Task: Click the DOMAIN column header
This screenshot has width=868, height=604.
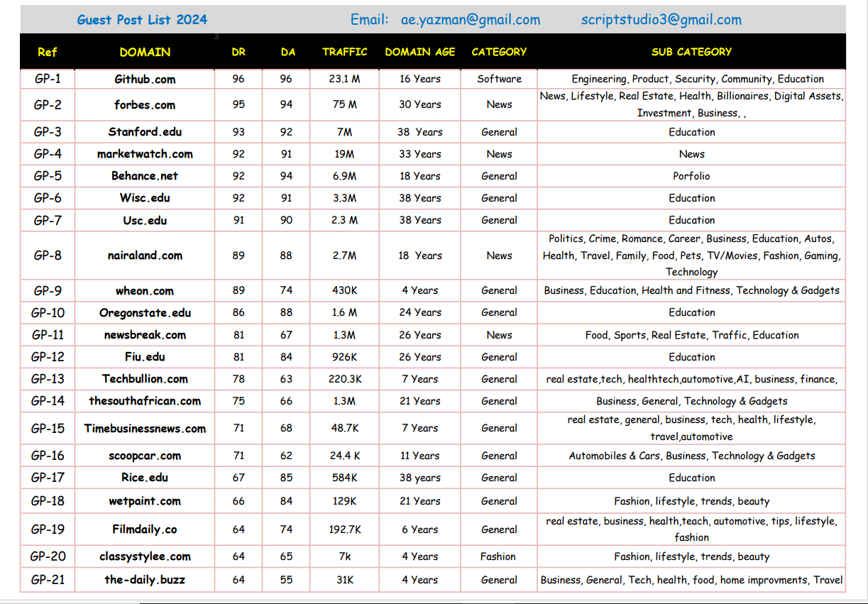Action: [145, 52]
